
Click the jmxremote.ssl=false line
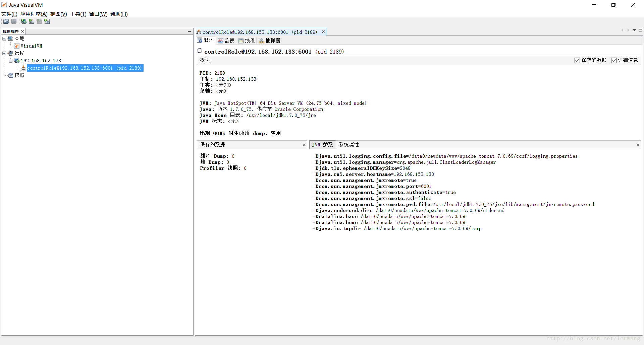click(x=372, y=199)
